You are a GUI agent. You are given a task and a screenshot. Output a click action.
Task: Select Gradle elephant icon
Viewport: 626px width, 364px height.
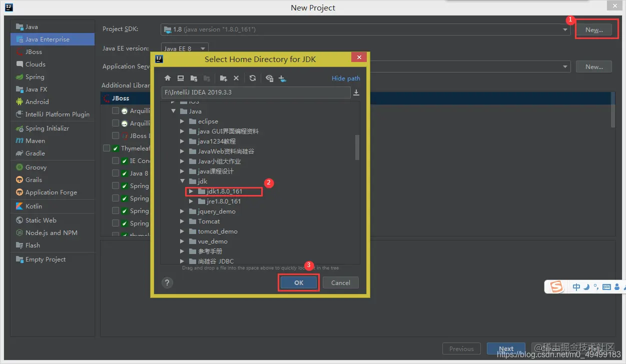[20, 153]
